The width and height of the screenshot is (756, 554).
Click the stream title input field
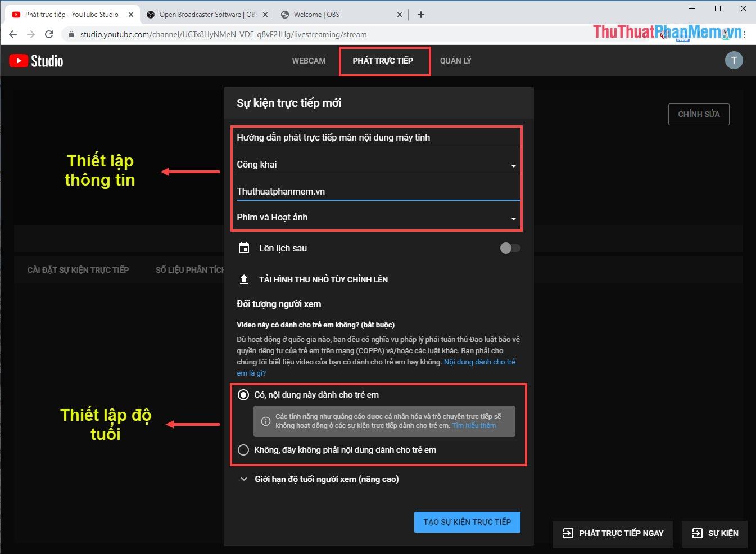pos(378,138)
